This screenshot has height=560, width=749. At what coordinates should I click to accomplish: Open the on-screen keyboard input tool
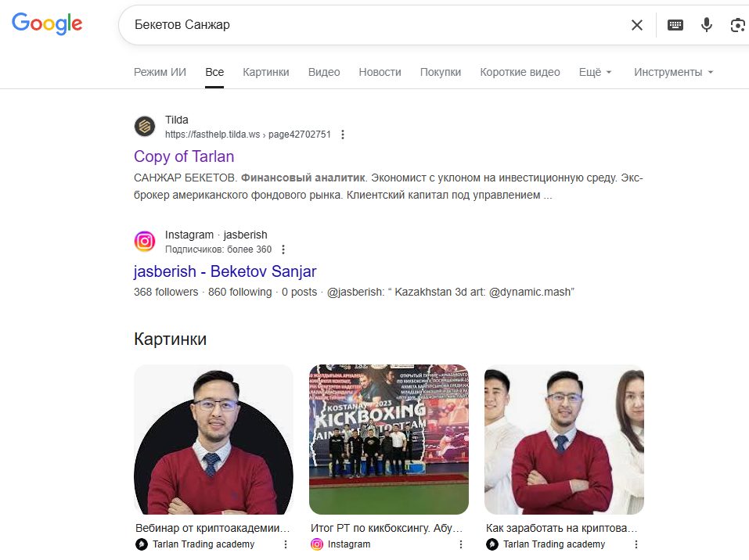coord(675,25)
